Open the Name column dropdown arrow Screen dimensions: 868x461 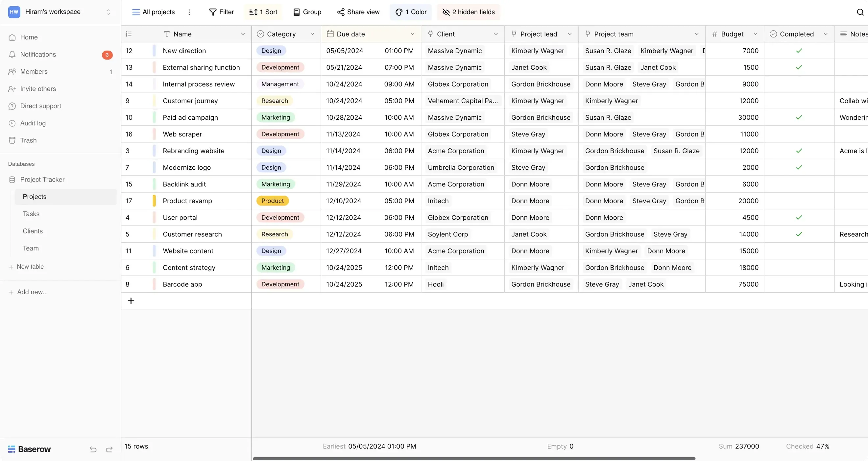tap(243, 34)
